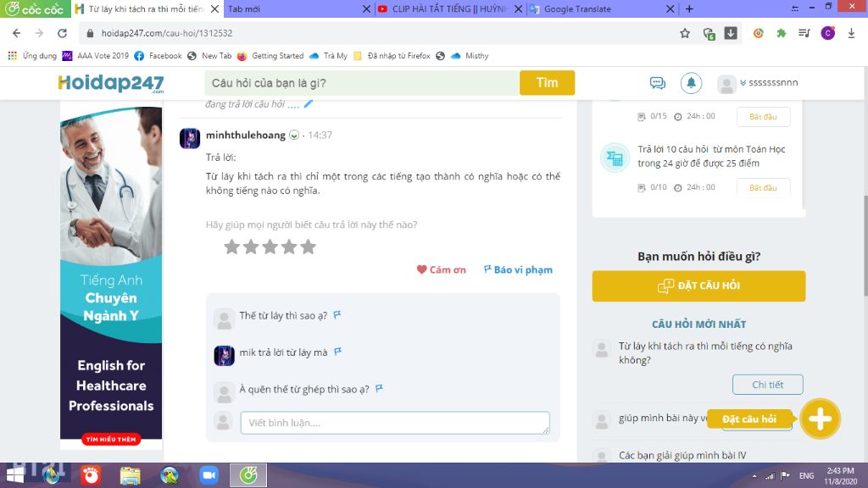The image size is (868, 488).
Task: Open the Ứng dụng apps shortcut
Action: pyautogui.click(x=32, y=56)
